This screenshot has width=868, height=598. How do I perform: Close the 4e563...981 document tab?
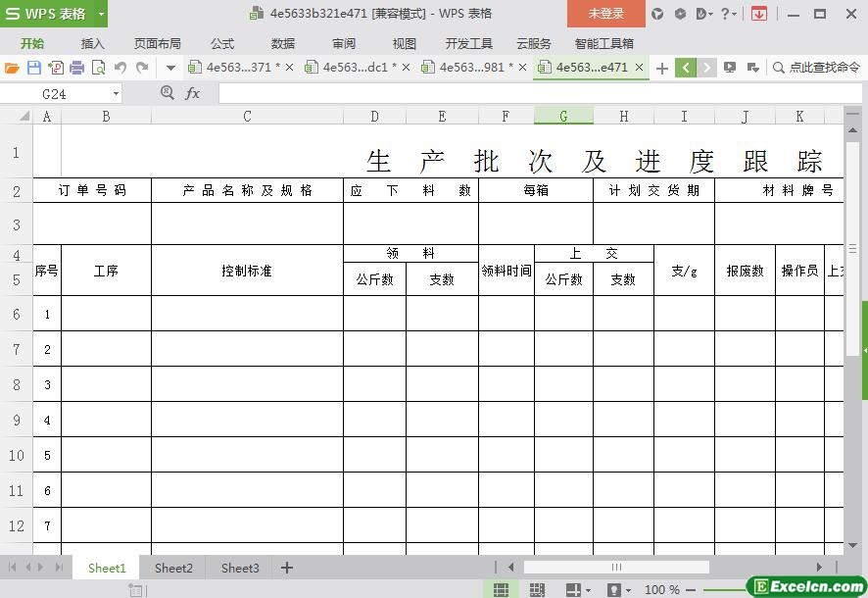(522, 68)
